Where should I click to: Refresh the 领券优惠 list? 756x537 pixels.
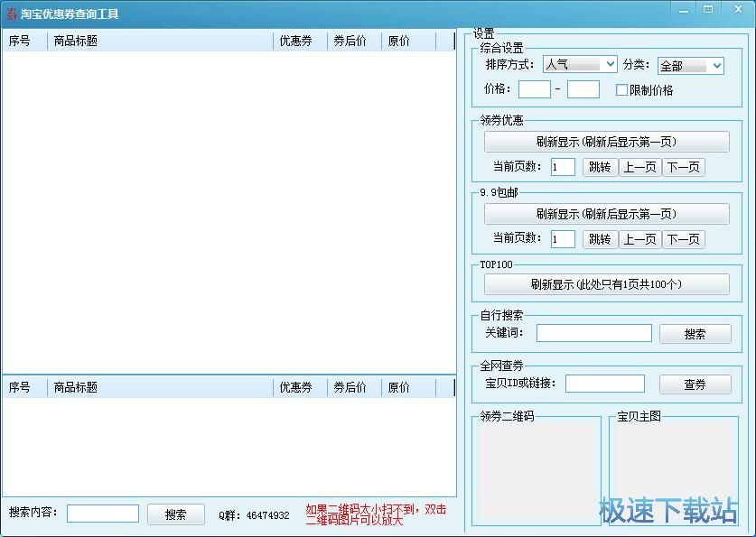point(607,142)
